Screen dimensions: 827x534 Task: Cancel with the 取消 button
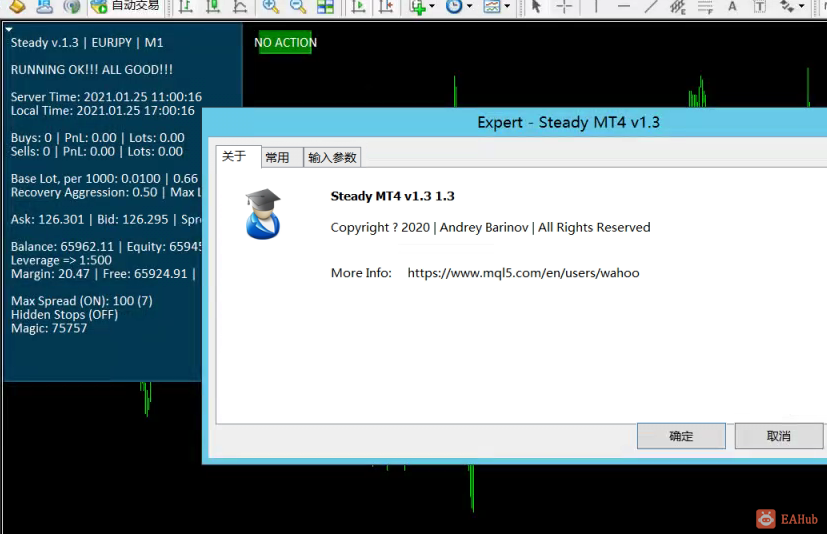pos(778,436)
